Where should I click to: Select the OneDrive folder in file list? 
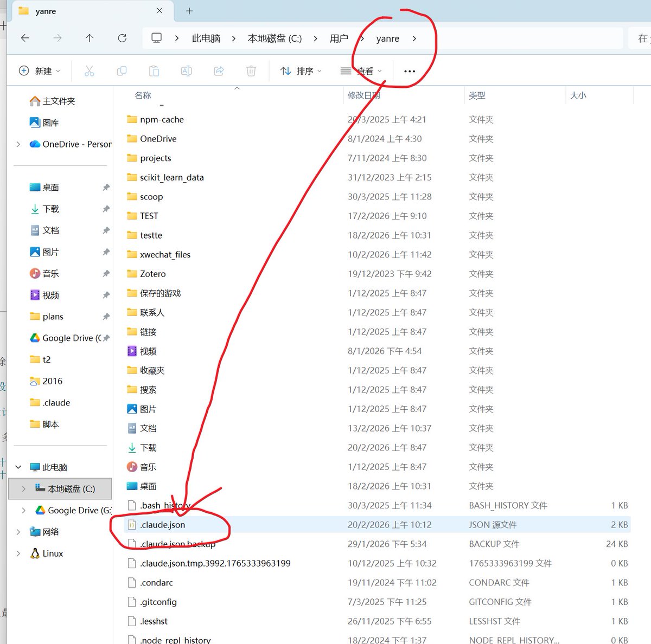coord(152,139)
